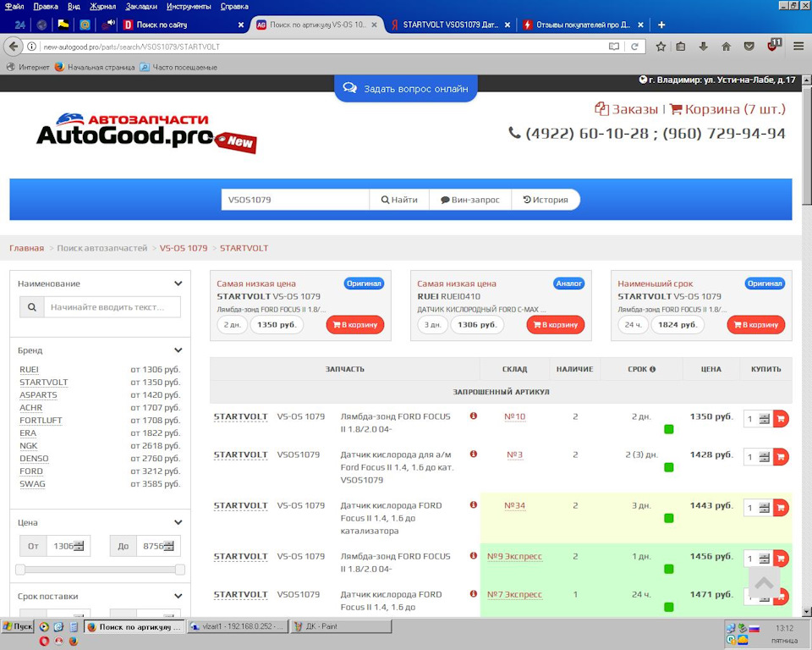
Task: Collapse the Цена filter section
Action: pyautogui.click(x=178, y=522)
